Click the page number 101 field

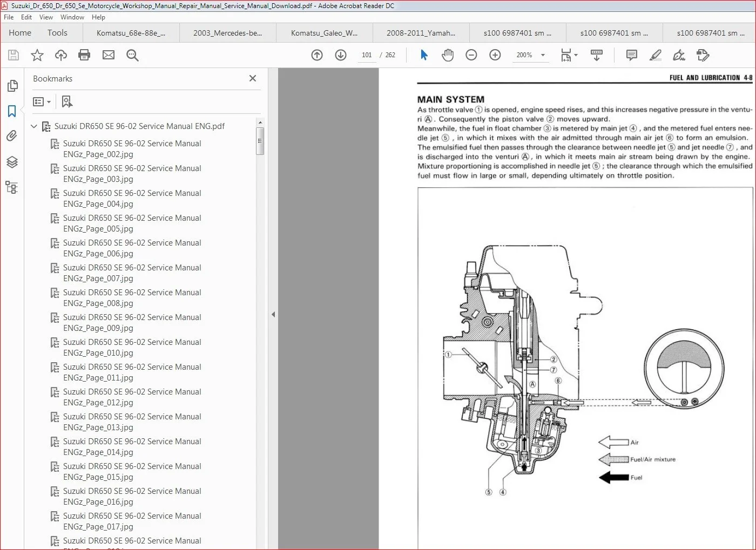tap(367, 55)
